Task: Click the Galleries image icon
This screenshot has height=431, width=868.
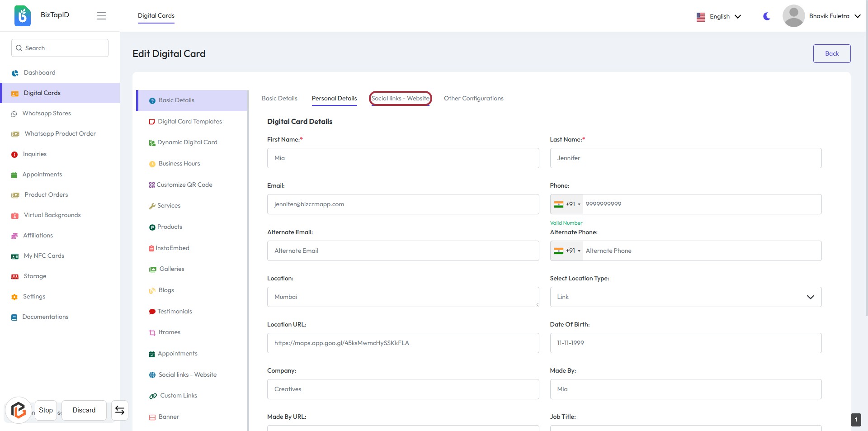Action: [x=153, y=270]
